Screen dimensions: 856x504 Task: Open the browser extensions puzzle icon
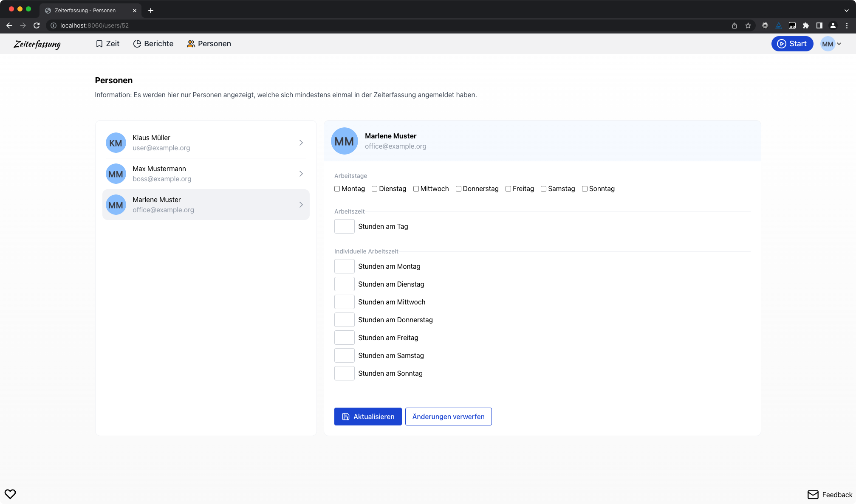coord(806,25)
